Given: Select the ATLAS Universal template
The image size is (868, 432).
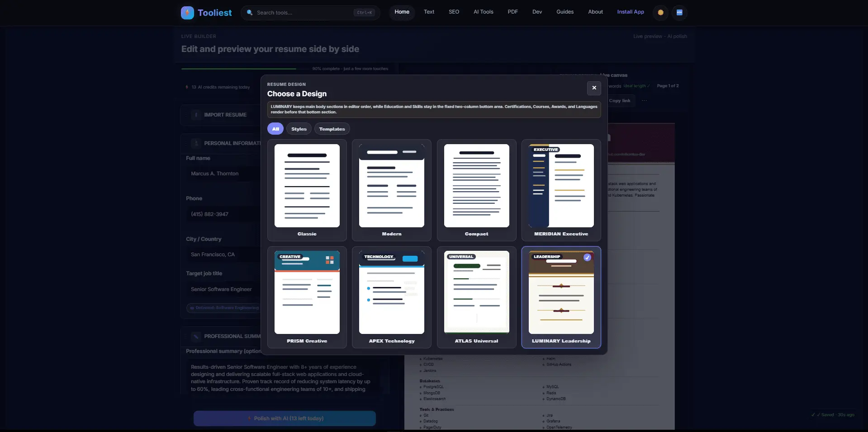Looking at the screenshot, I should point(477,297).
